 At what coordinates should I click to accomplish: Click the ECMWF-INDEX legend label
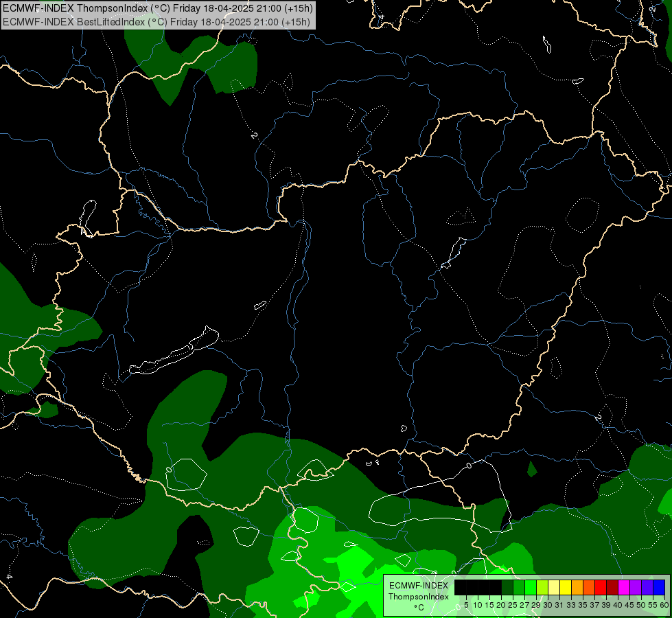coord(418,586)
